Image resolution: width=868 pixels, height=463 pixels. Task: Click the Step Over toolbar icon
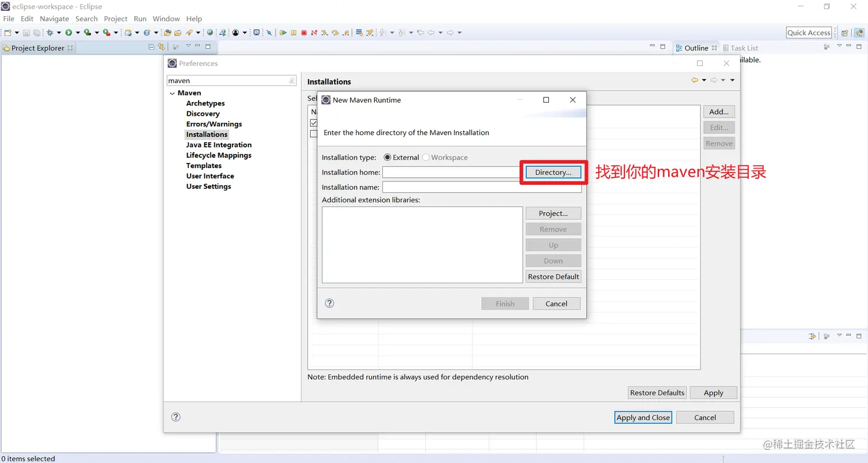(x=335, y=33)
